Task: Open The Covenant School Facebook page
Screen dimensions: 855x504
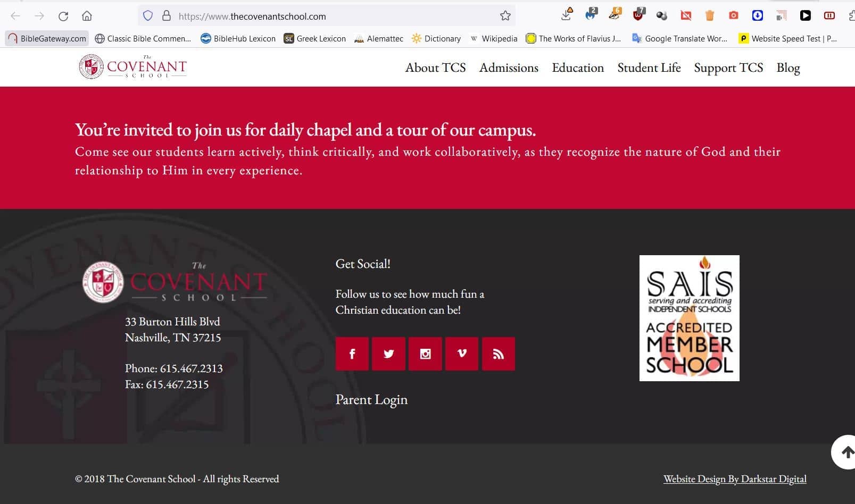Action: tap(352, 354)
